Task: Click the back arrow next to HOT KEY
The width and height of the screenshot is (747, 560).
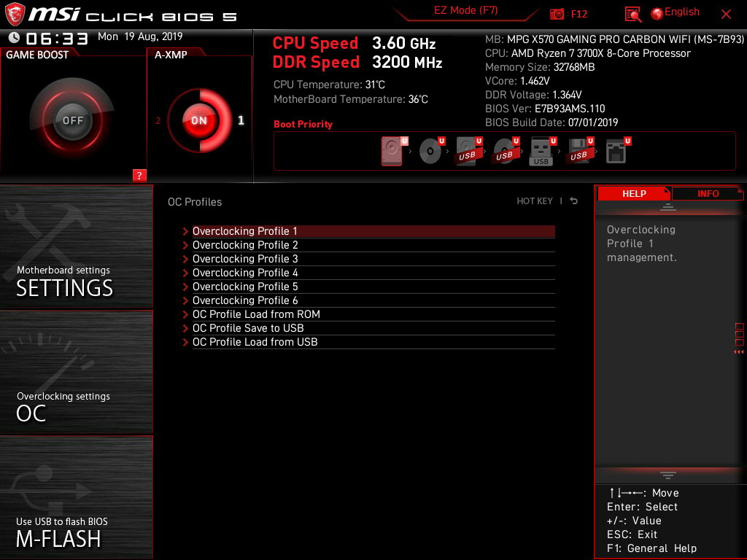Action: [573, 201]
